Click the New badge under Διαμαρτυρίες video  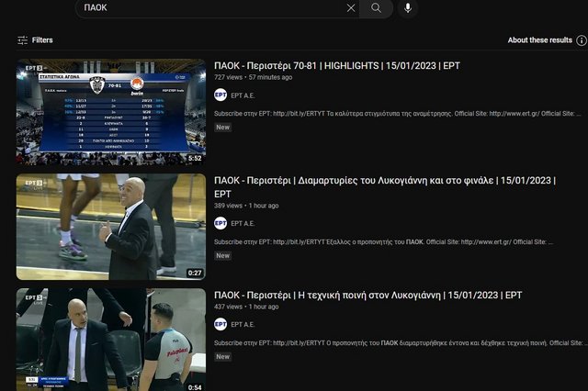[222, 256]
